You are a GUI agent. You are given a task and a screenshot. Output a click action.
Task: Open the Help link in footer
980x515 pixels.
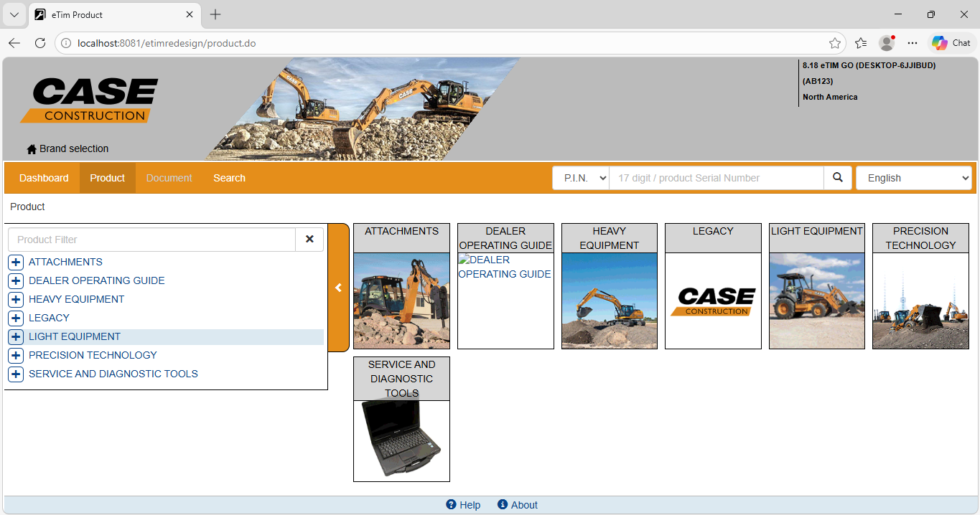(x=470, y=505)
